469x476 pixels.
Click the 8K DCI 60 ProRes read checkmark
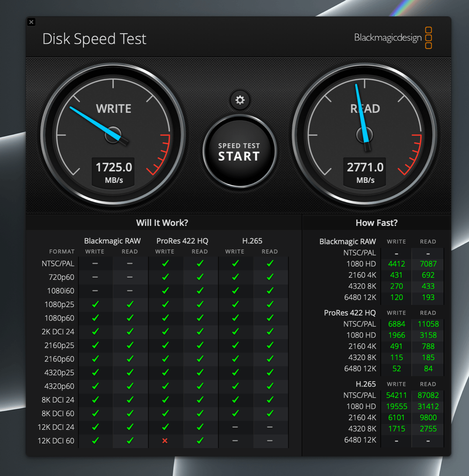click(200, 413)
